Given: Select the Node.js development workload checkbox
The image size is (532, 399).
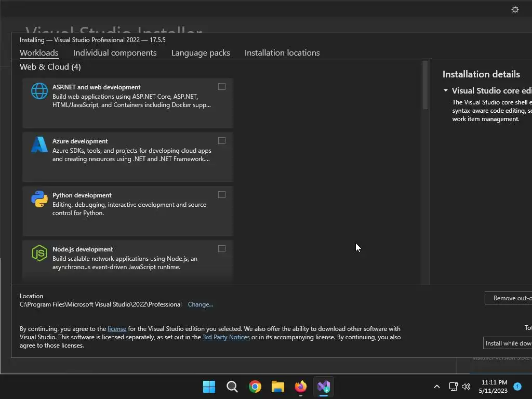Looking at the screenshot, I should pyautogui.click(x=221, y=249).
